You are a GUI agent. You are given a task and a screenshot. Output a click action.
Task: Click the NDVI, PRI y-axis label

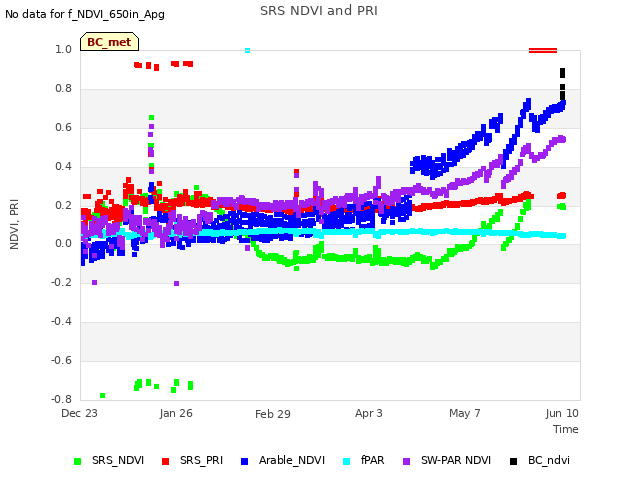(14, 224)
